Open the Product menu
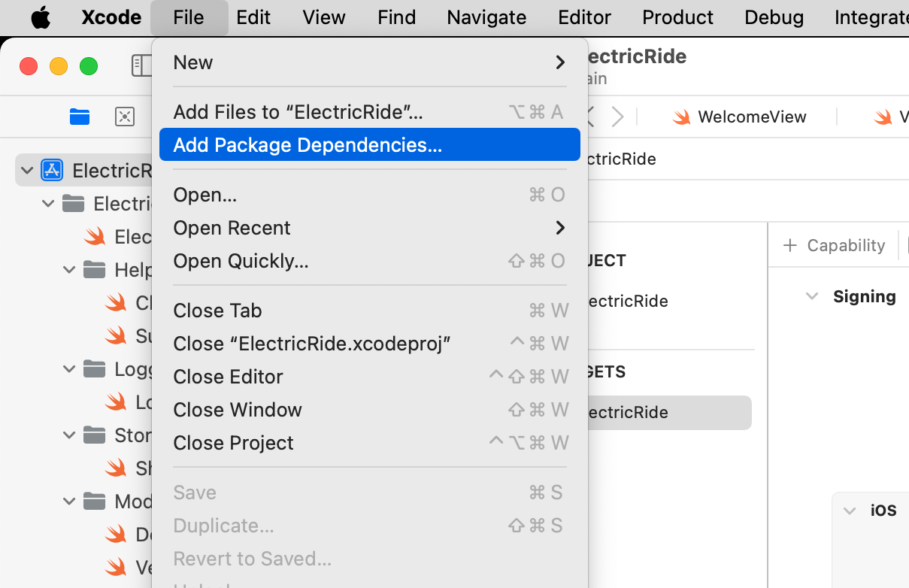 click(677, 17)
